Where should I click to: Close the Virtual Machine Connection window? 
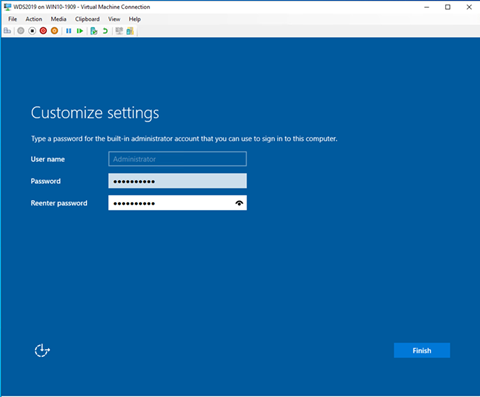click(469, 7)
